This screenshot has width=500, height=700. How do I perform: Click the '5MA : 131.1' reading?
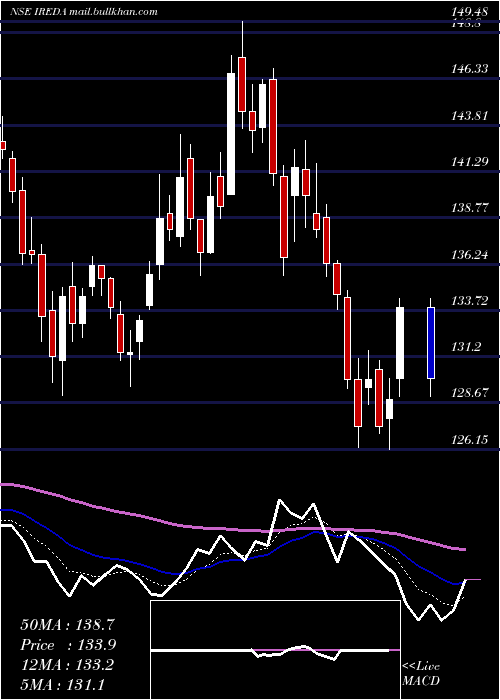click(62, 684)
